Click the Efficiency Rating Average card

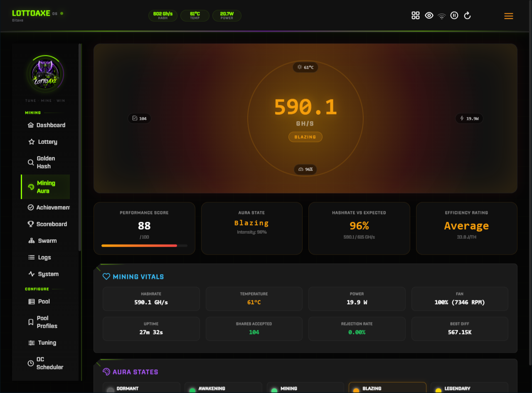coord(467,228)
